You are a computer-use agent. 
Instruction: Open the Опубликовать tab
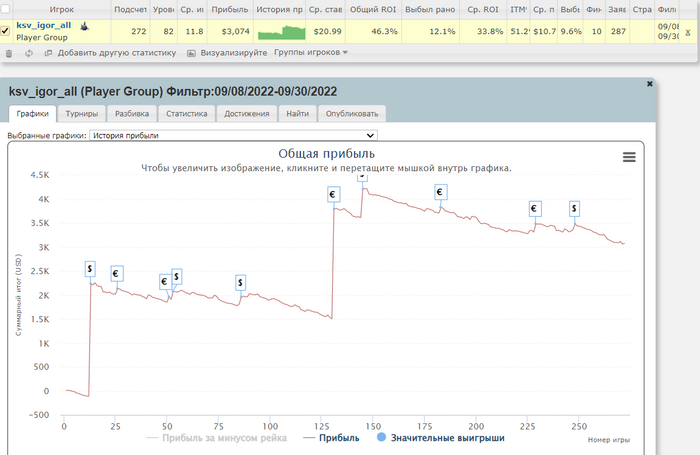352,114
